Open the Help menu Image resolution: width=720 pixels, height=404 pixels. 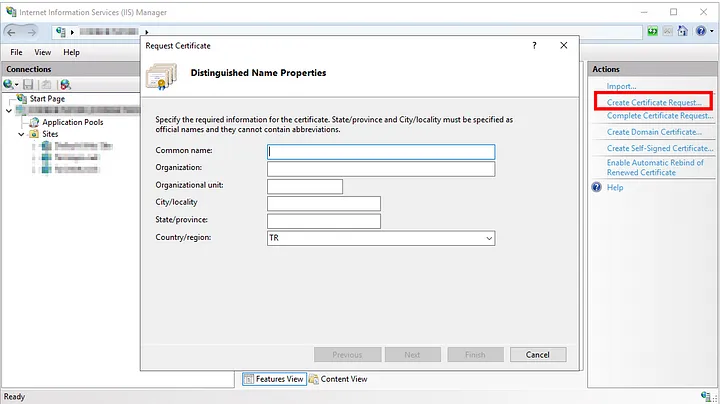point(71,52)
